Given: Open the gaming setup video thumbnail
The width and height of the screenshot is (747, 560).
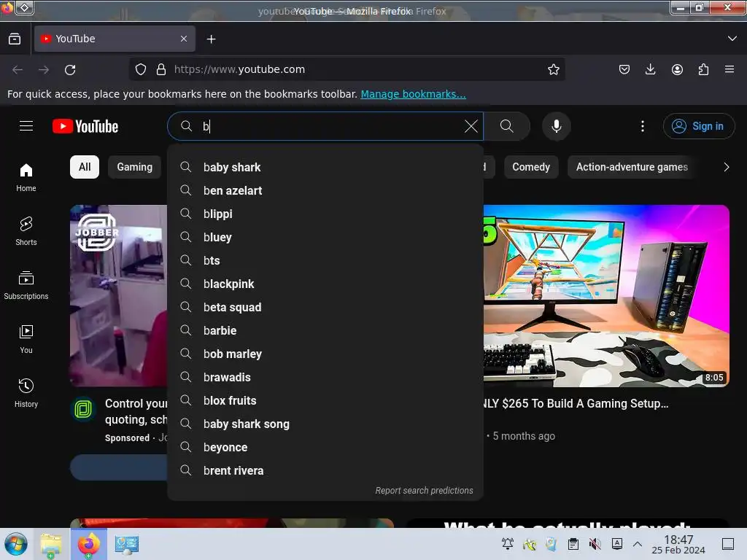Looking at the screenshot, I should (x=606, y=296).
